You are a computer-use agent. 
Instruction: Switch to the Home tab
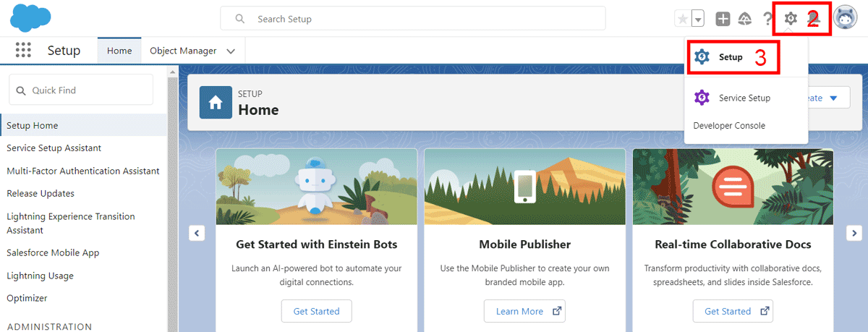click(119, 51)
